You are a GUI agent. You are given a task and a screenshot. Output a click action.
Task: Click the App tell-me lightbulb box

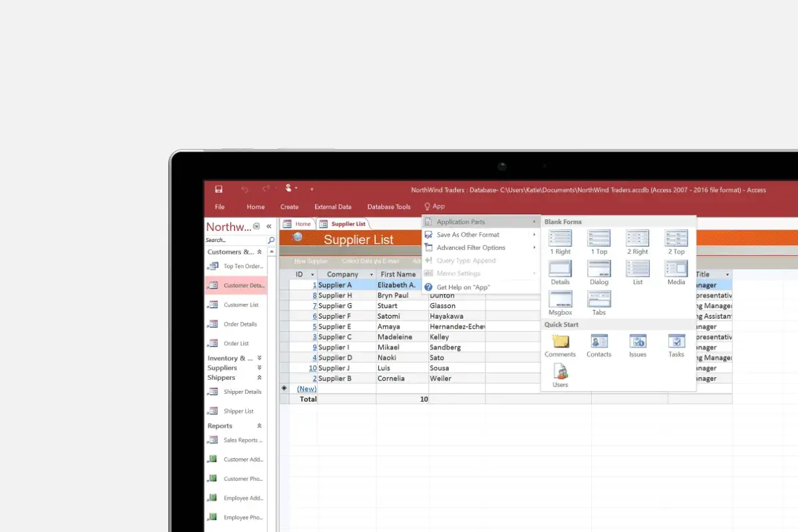(x=434, y=206)
